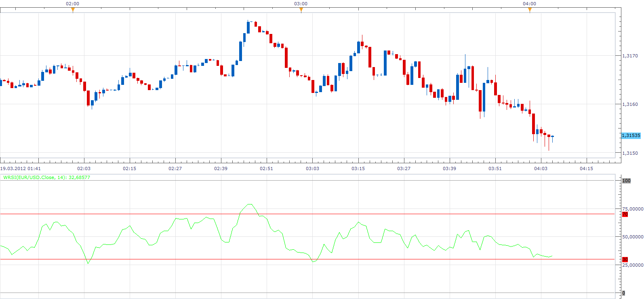644x299 pixels.
Task: Click the blue 1,31535 current price tag
Action: click(x=631, y=135)
